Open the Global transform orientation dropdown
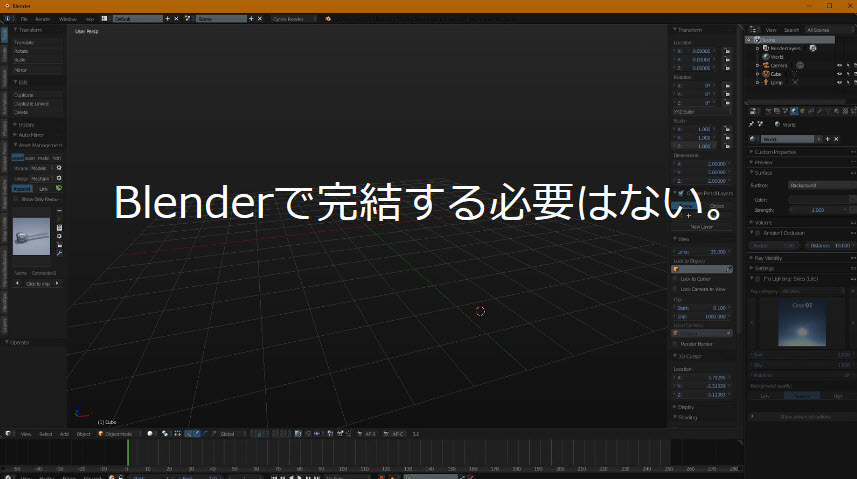 (x=232, y=434)
